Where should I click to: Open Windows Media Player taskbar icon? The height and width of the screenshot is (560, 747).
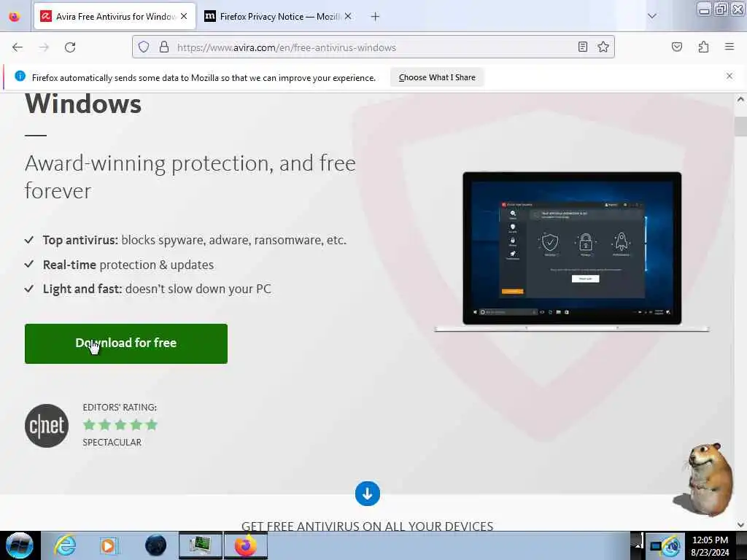tap(109, 545)
